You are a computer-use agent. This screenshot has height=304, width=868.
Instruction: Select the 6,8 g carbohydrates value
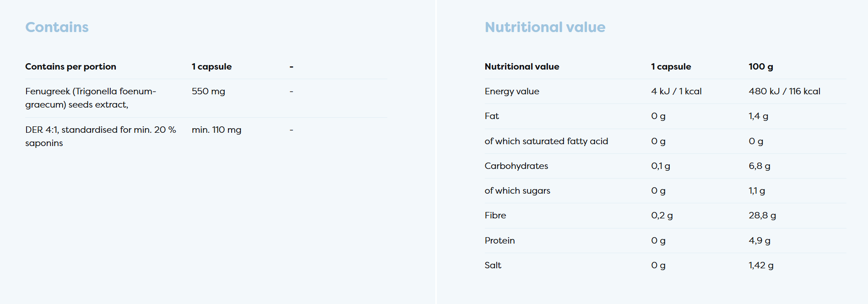click(759, 166)
